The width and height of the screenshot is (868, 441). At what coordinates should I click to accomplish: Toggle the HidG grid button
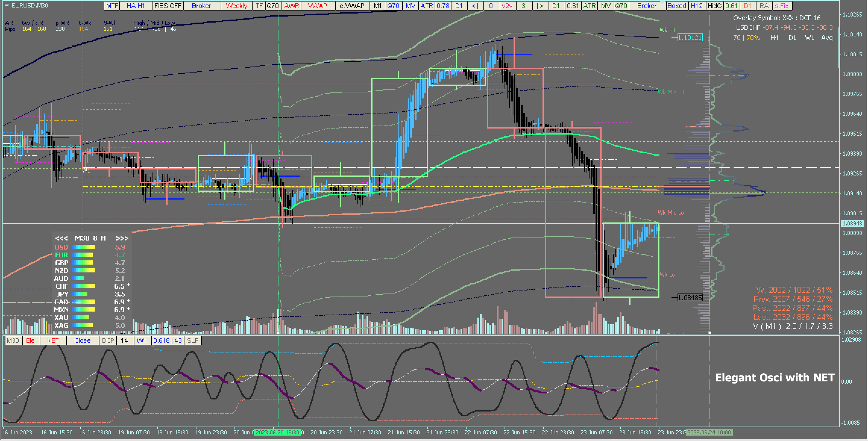[x=714, y=6]
